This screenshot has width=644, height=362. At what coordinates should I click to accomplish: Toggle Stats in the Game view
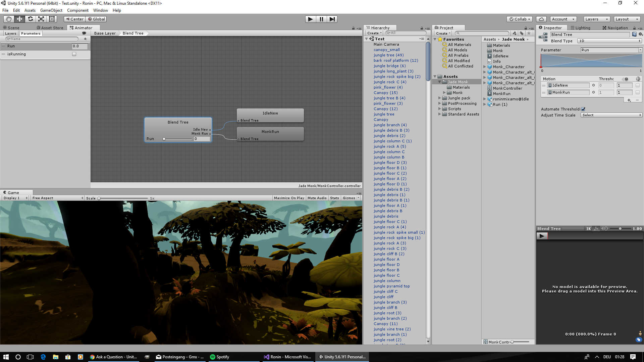pos(334,198)
